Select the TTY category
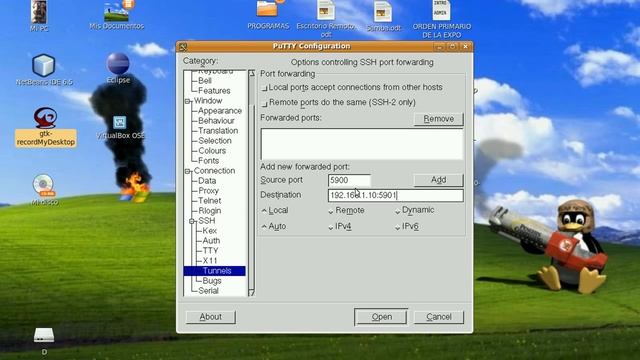640x360 pixels. (x=211, y=251)
